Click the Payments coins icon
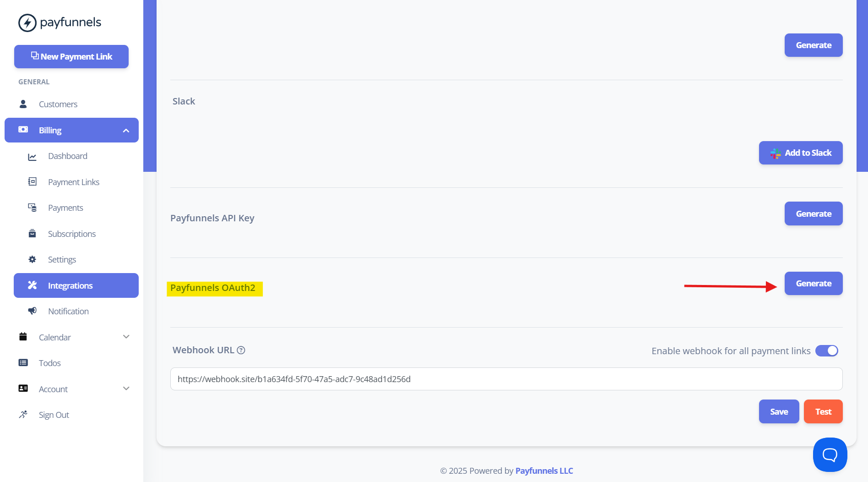This screenshot has height=482, width=868. [x=32, y=208]
